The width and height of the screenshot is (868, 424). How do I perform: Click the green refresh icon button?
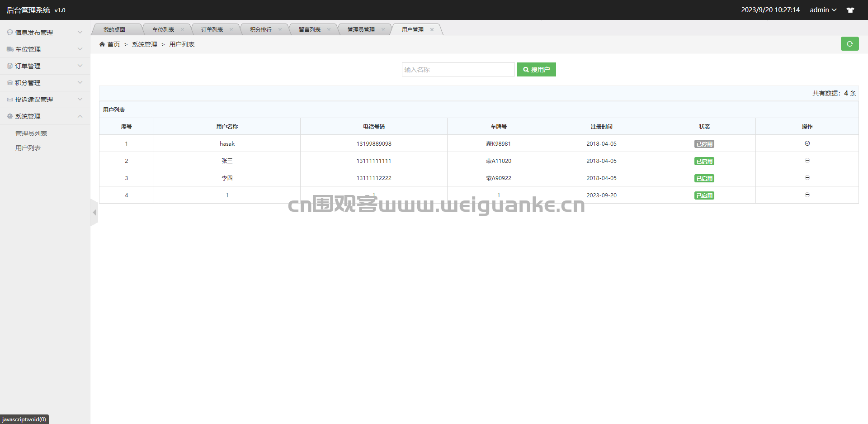coord(849,44)
